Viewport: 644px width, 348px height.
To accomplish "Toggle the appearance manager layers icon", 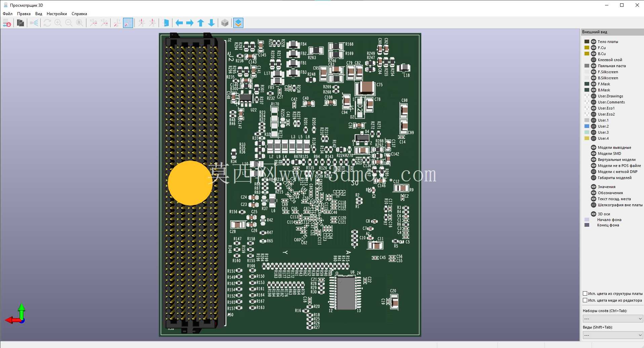I will coord(238,23).
